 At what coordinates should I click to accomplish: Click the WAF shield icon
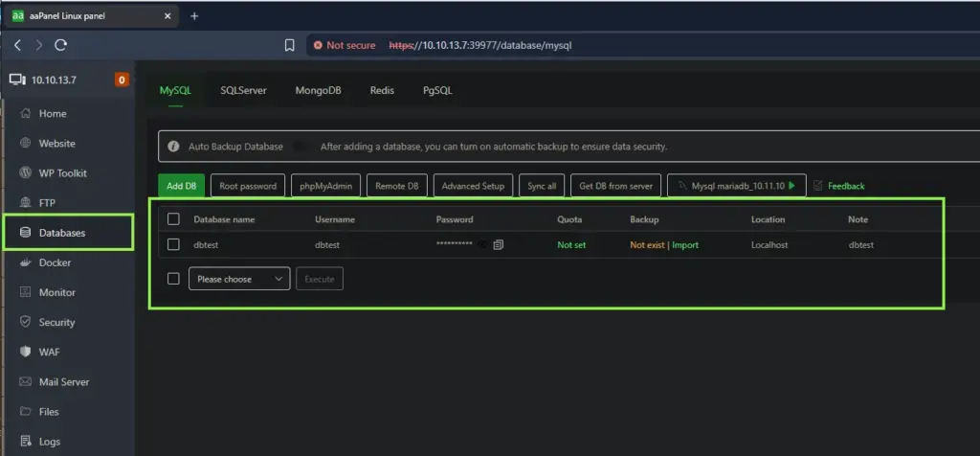point(26,352)
